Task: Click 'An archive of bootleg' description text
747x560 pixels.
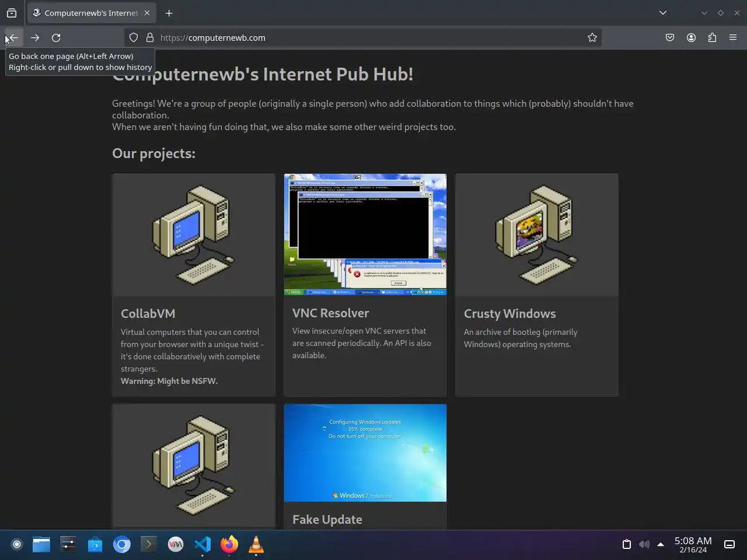Action: click(x=521, y=338)
